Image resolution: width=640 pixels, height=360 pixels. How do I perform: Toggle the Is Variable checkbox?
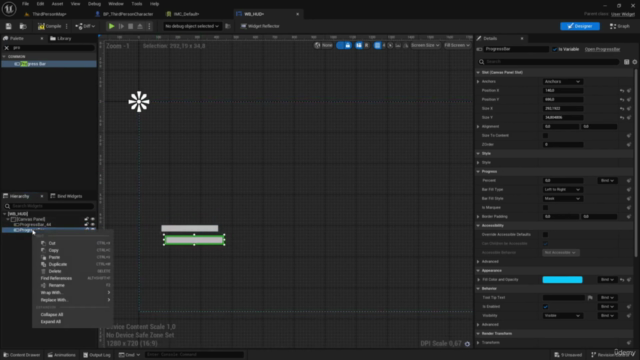tap(555, 49)
